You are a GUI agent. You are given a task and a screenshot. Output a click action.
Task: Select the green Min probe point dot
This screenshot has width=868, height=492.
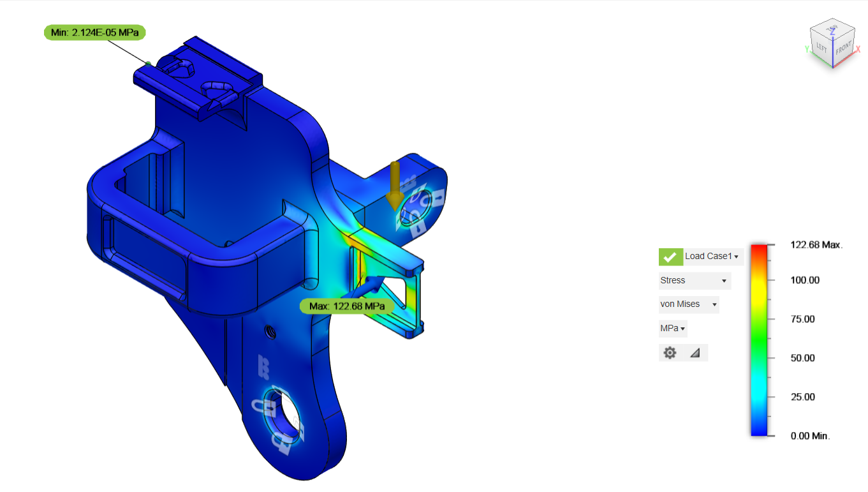click(148, 63)
